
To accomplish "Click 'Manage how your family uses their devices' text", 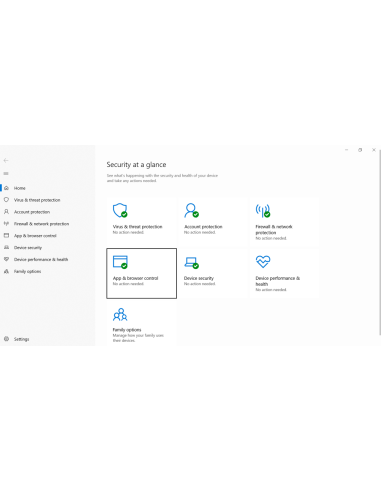I will point(138,338).
